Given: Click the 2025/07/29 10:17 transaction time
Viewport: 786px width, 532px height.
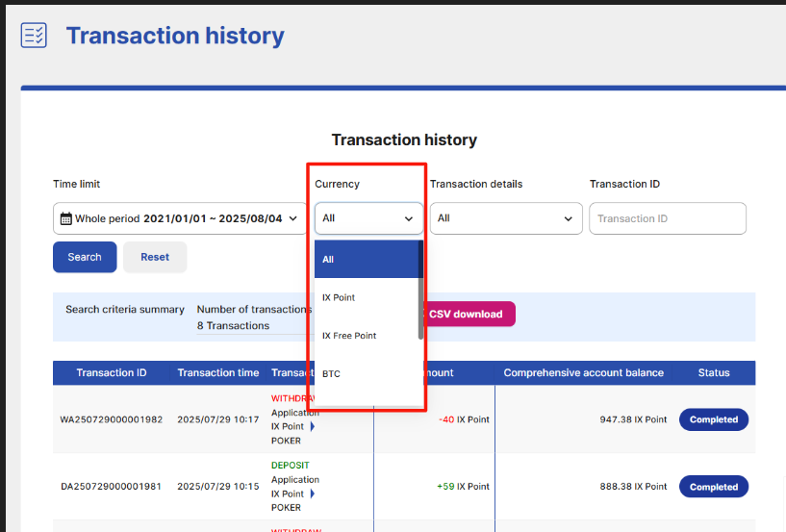Looking at the screenshot, I should click(x=218, y=419).
